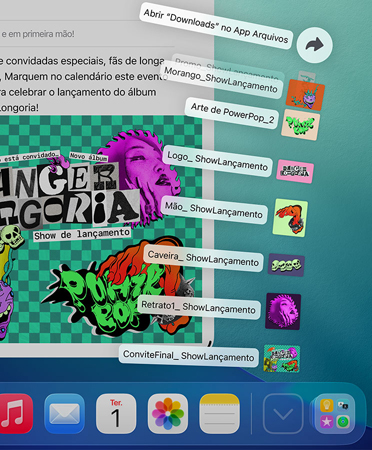This screenshot has width=372, height=450.
Task: Open the Notes app in the dock
Action: pos(219,413)
